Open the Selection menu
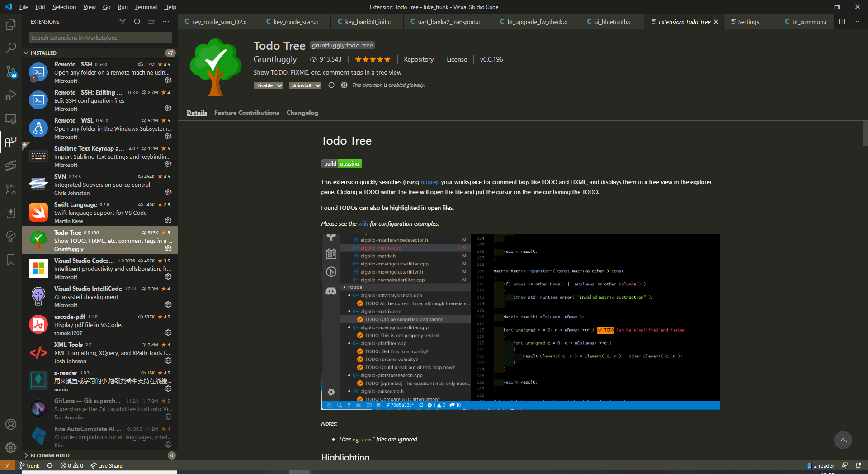The image size is (868, 474). click(x=64, y=7)
